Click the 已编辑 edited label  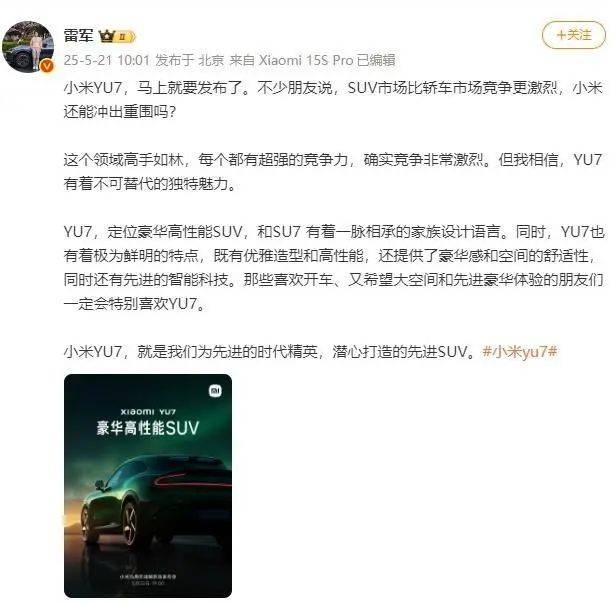point(376,60)
